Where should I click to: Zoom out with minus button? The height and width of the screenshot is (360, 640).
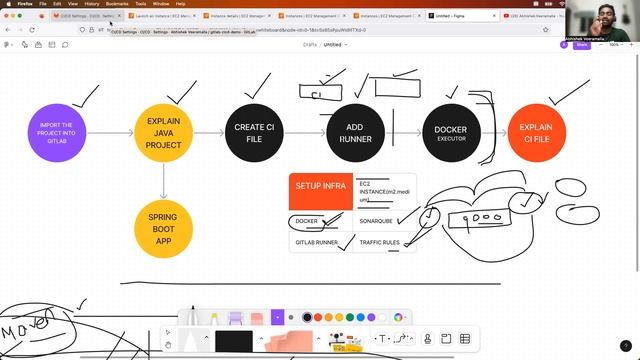(x=601, y=44)
